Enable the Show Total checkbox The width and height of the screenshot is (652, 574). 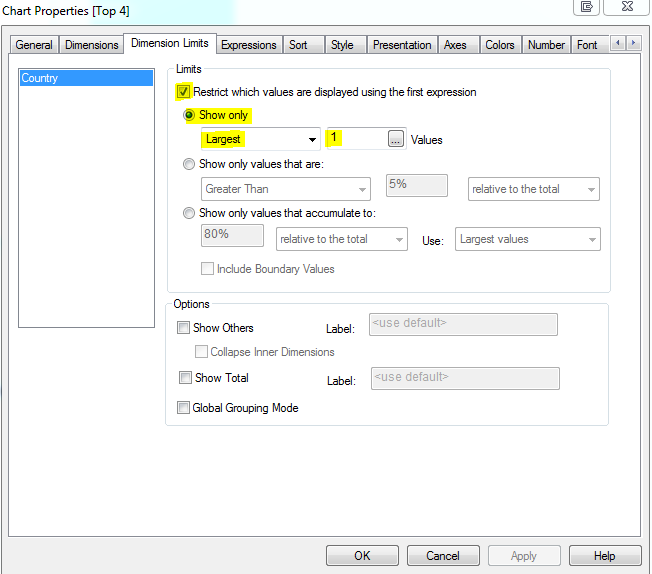185,378
